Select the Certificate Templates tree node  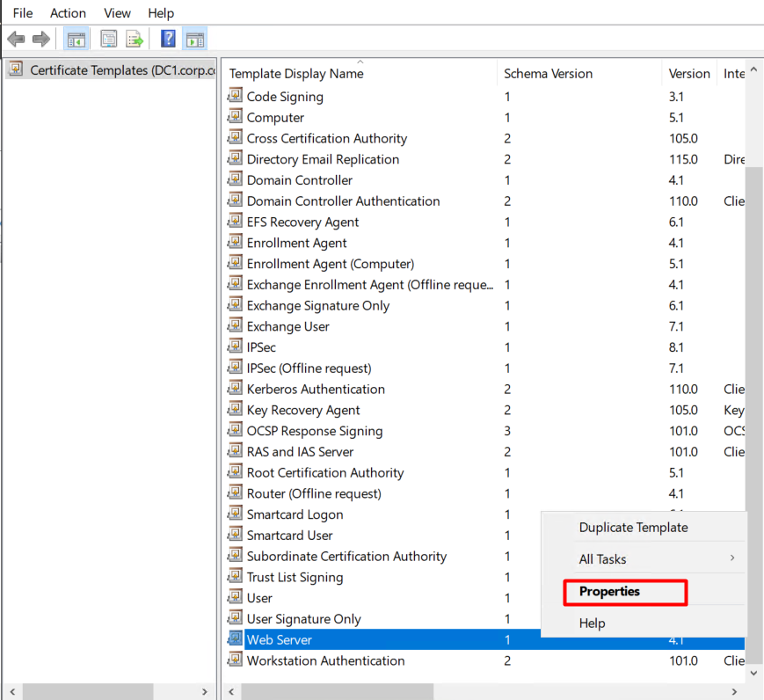click(x=121, y=70)
